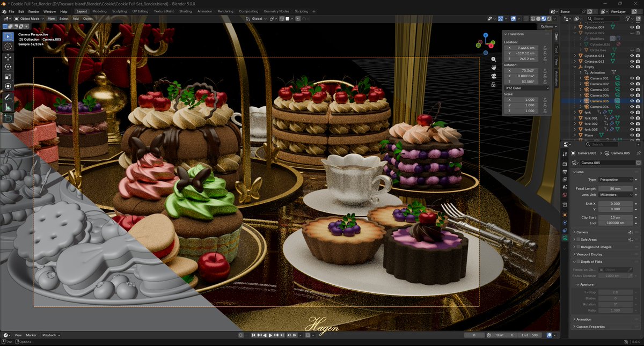Click the Options button in the viewport header
Image resolution: width=644 pixels, height=346 pixels.
548,26
